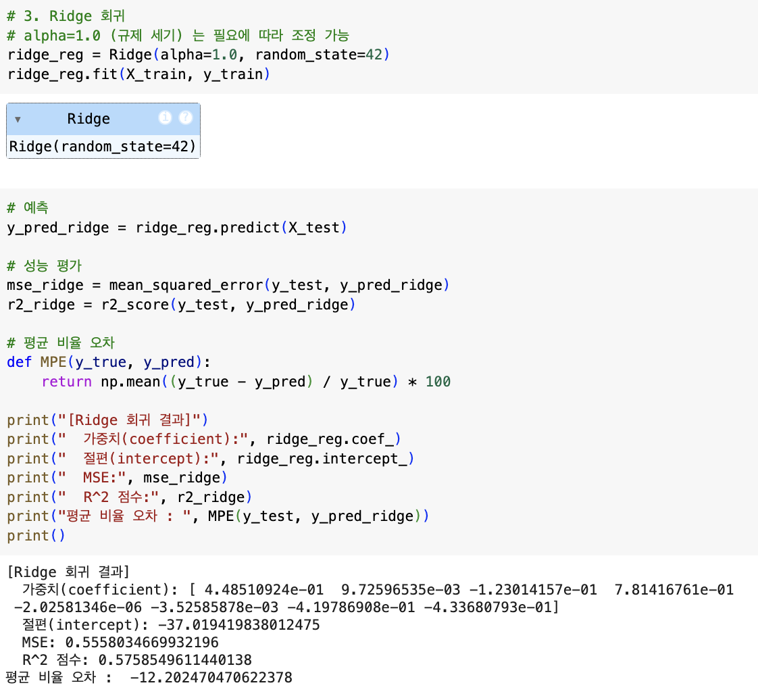Viewport: 758px width, 700px height.
Task: Click the "mse_ridge = mean_squared_error" code line
Action: coord(228,285)
